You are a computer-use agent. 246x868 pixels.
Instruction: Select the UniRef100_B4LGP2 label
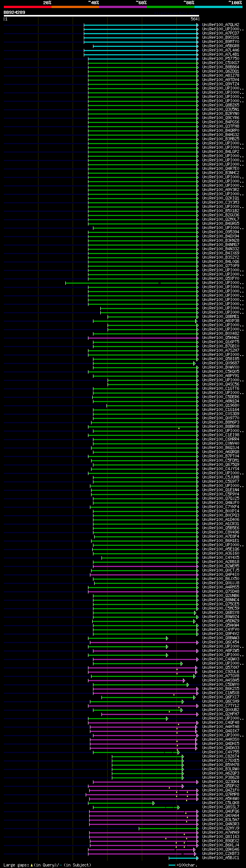point(221,151)
